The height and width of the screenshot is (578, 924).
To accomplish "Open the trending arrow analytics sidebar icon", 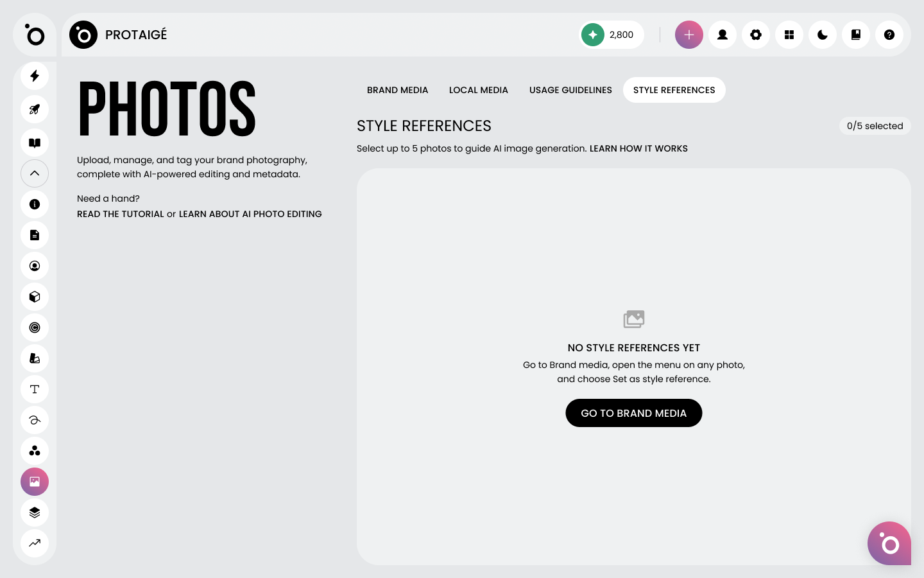I will (x=35, y=543).
